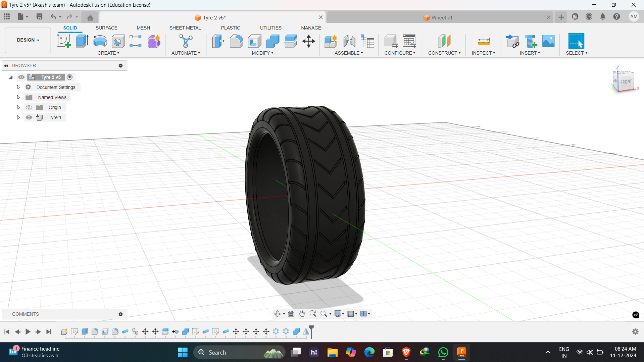Select the Fillet tool
Viewport: 644px width, 362px height.
[236, 41]
